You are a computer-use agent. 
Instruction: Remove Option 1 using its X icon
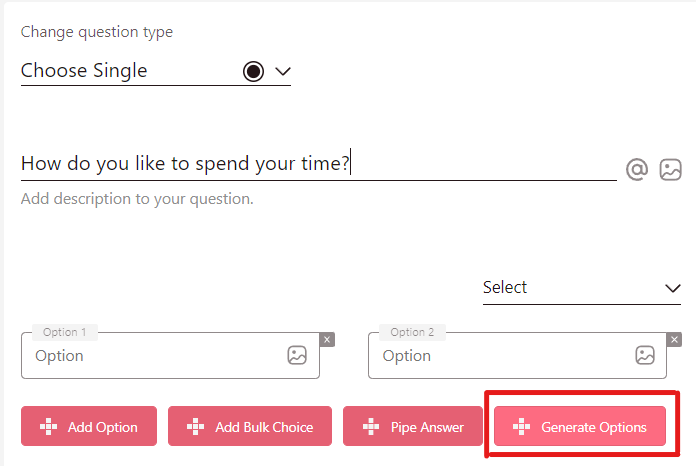click(326, 340)
